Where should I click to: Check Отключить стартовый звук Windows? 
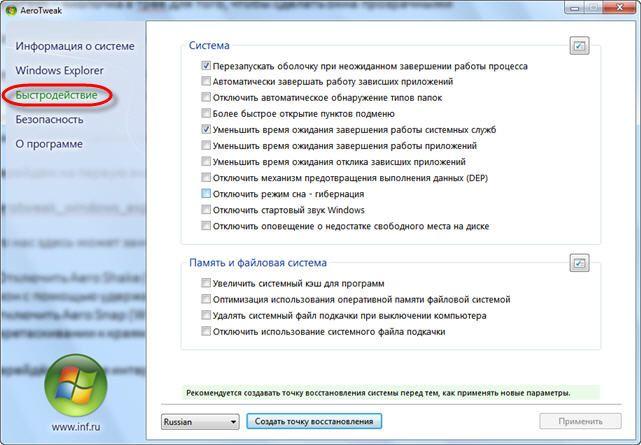(206, 210)
